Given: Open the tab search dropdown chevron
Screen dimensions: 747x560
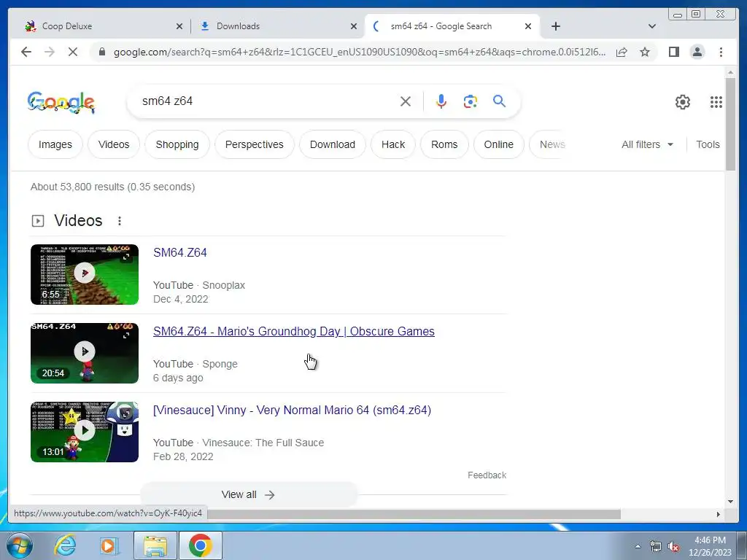Looking at the screenshot, I should click(652, 26).
